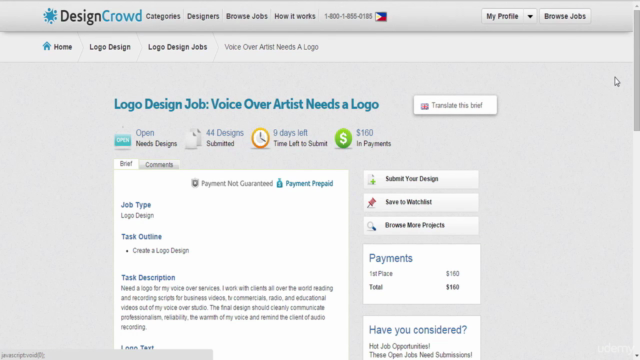This screenshot has height=360, width=640.
Task: Click the Browse More Projects magnifier icon
Action: click(x=371, y=226)
